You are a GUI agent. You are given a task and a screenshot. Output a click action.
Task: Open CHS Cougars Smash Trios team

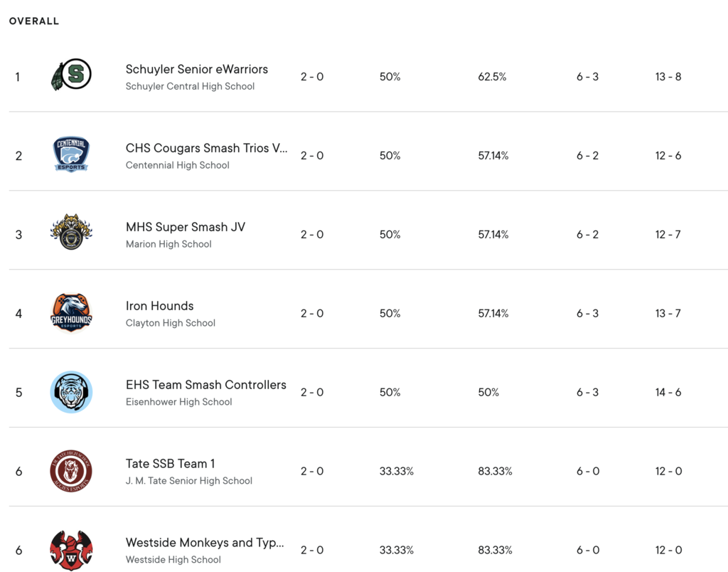[207, 148]
